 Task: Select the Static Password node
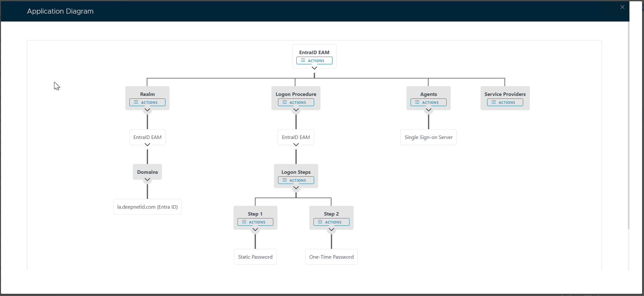pyautogui.click(x=255, y=257)
